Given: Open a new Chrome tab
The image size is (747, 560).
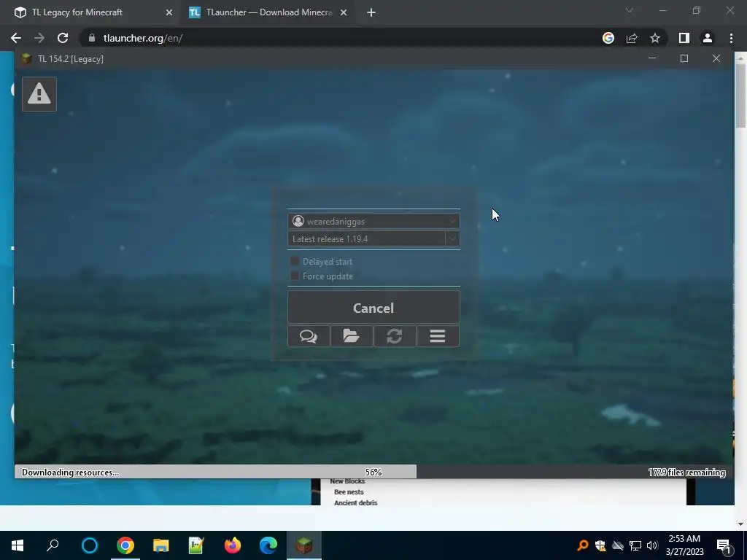Looking at the screenshot, I should 371,13.
